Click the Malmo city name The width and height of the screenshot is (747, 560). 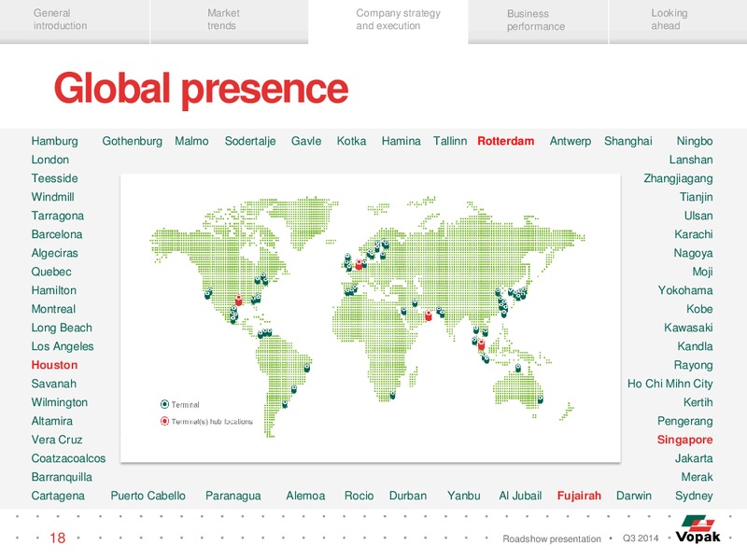[191, 141]
